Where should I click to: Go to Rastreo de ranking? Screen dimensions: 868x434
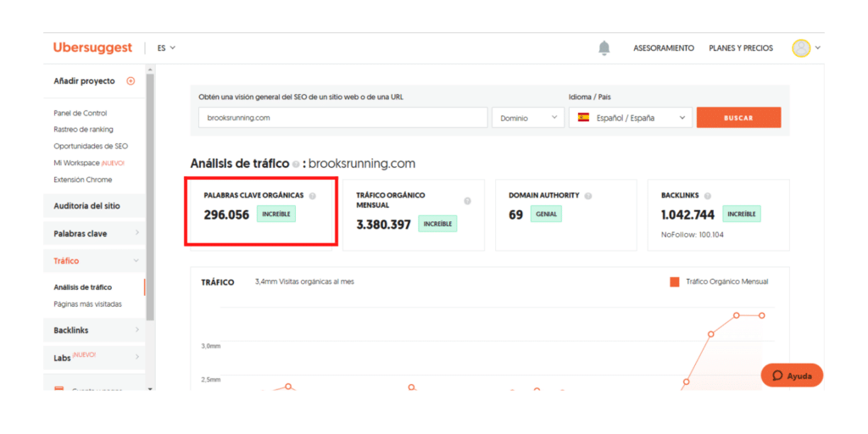[83, 130]
